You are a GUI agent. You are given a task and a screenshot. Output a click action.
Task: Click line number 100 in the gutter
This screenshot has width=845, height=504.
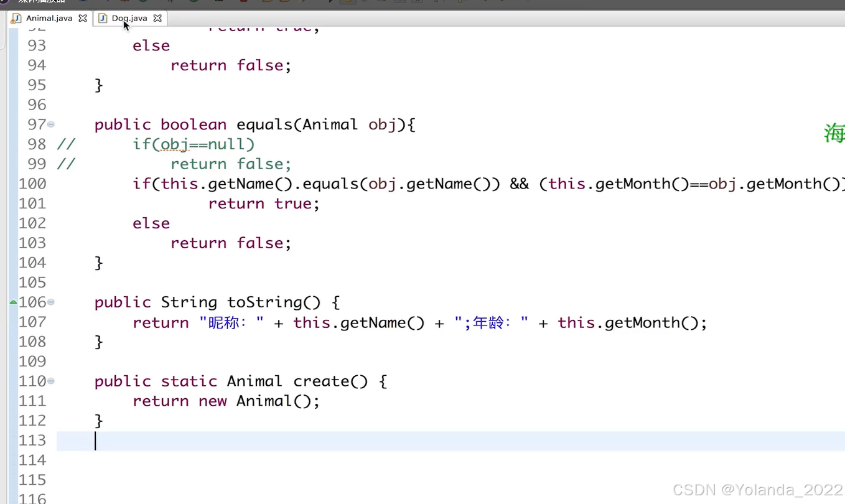(32, 184)
